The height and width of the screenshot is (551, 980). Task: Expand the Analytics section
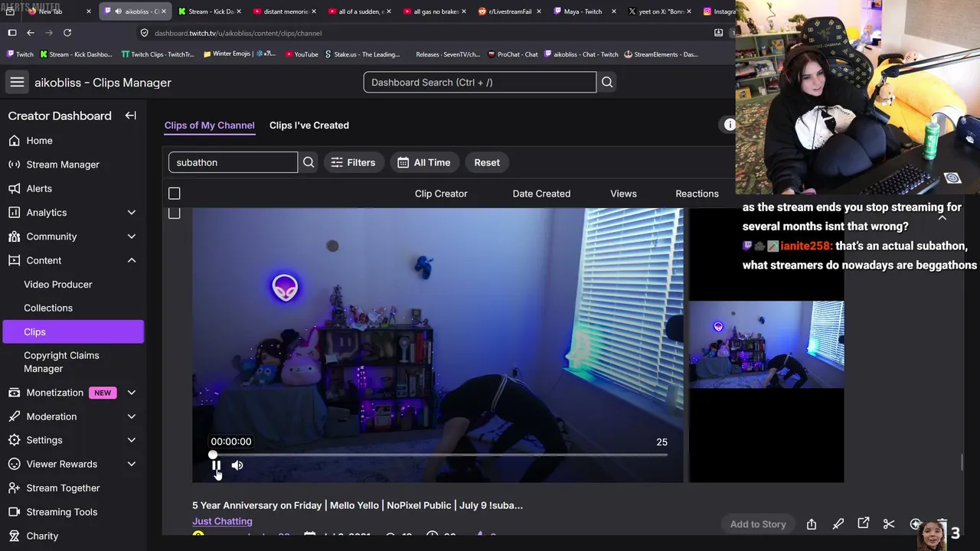pos(131,212)
